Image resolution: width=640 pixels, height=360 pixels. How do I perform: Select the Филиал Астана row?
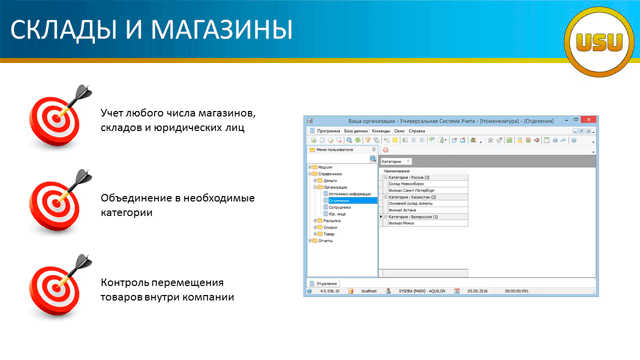[x=427, y=210]
